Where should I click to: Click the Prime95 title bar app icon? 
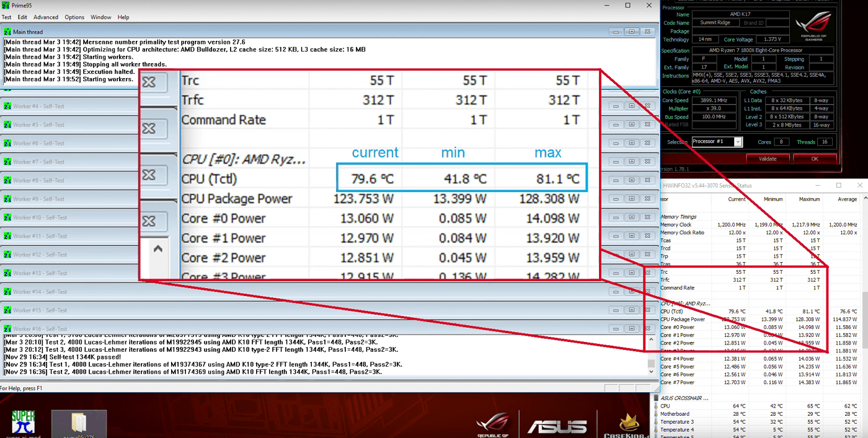[x=6, y=6]
